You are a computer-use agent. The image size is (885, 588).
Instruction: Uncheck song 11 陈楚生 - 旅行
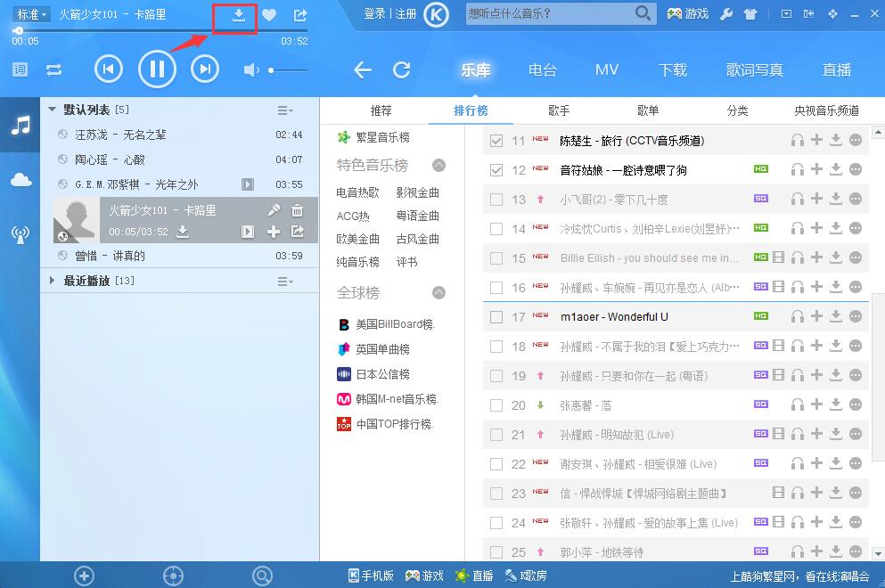click(496, 140)
